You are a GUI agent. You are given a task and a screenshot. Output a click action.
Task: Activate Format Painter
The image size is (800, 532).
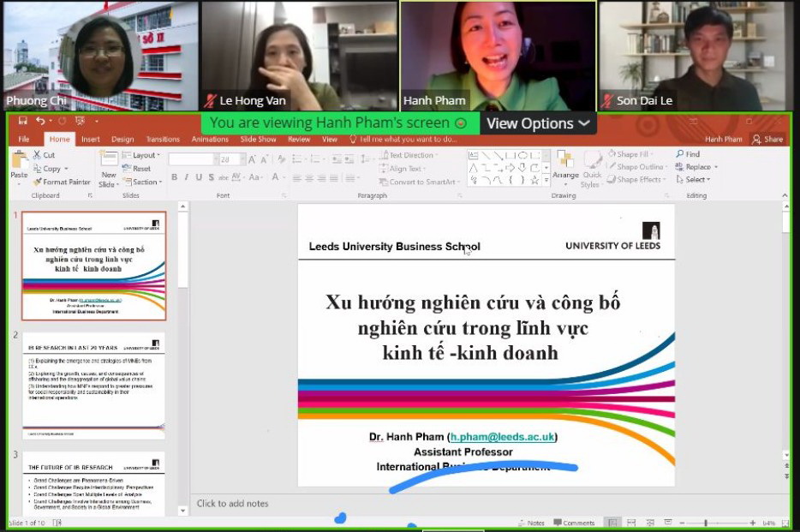click(x=62, y=182)
